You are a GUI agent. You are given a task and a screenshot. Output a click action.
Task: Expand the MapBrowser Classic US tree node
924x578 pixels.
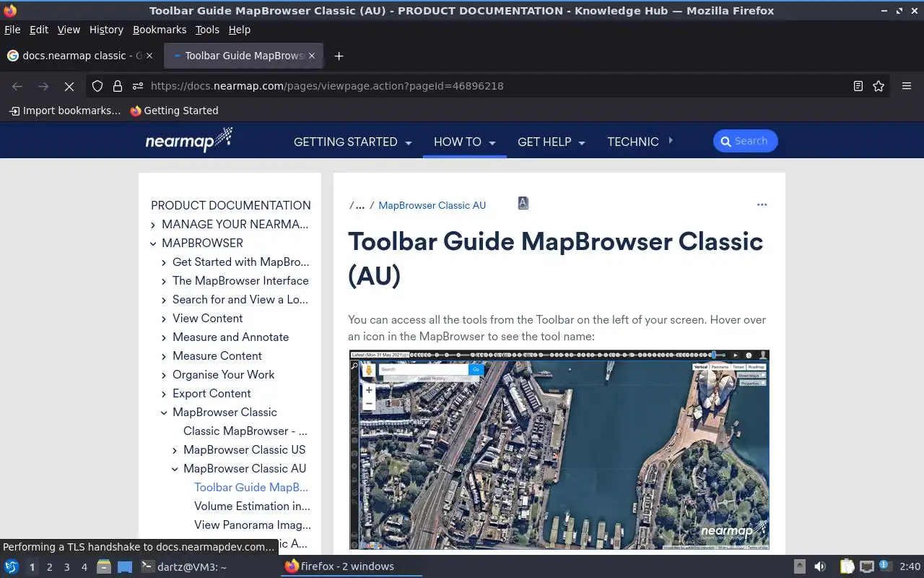click(175, 450)
